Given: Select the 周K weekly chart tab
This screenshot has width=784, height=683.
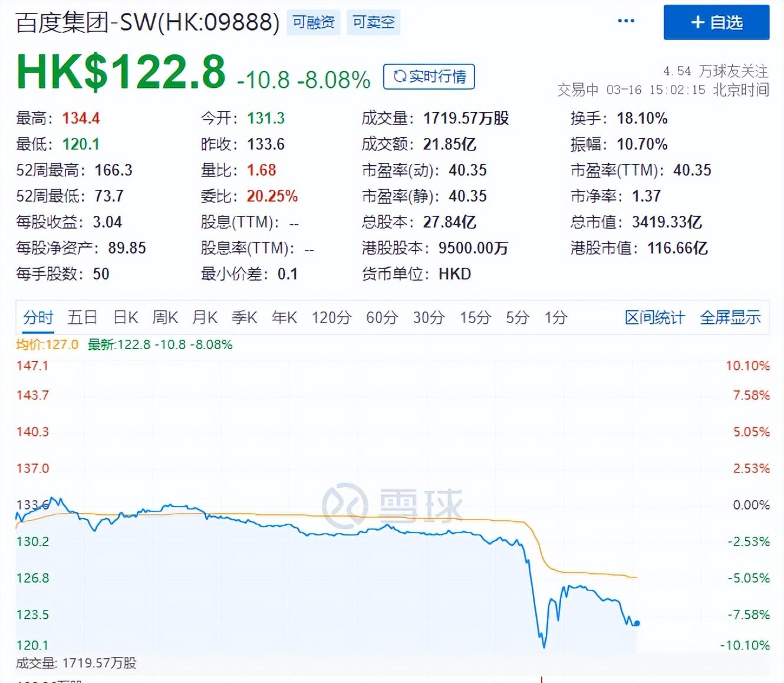Looking at the screenshot, I should coord(164,317).
